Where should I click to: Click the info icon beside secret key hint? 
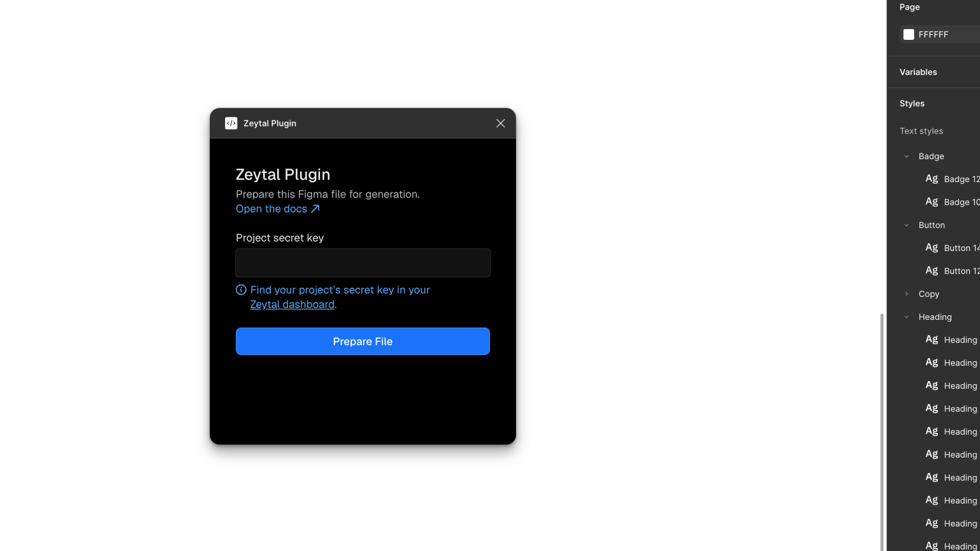[x=241, y=290]
